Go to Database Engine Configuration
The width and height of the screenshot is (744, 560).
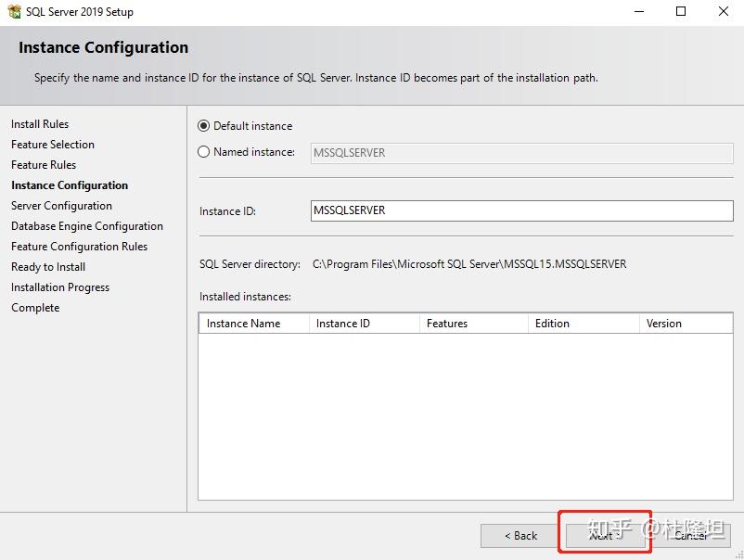point(87,225)
